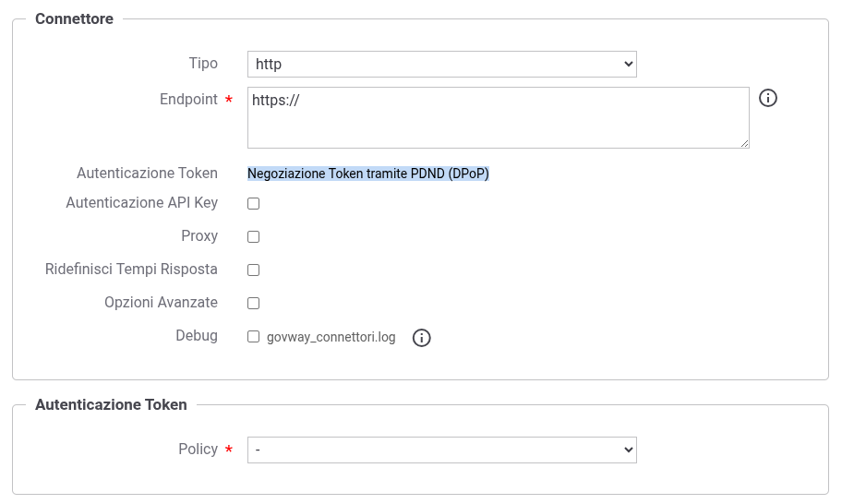Enable the Debug checkbox

tap(254, 337)
